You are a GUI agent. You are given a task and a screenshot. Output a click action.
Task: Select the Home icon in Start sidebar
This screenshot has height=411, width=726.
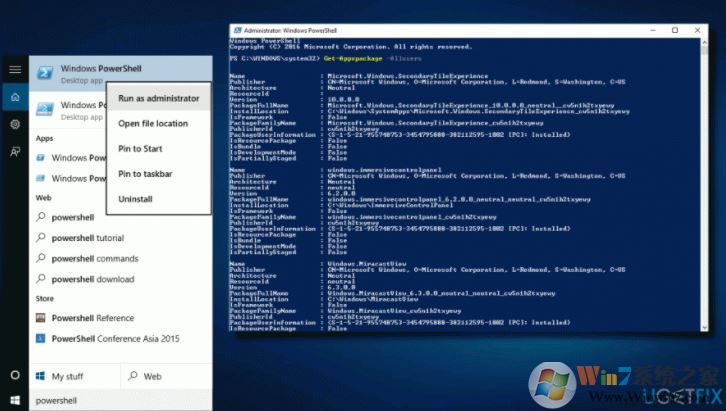[15, 97]
